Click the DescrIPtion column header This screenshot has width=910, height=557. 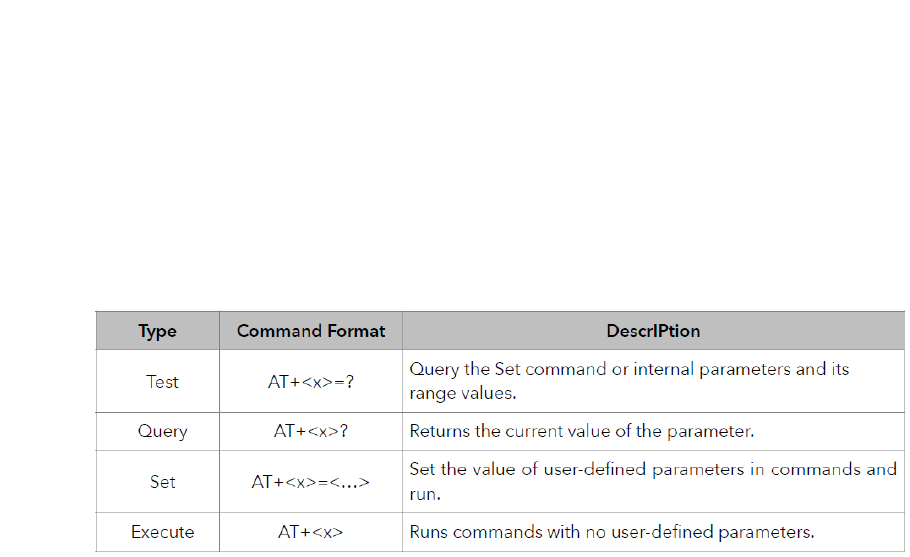pos(653,331)
